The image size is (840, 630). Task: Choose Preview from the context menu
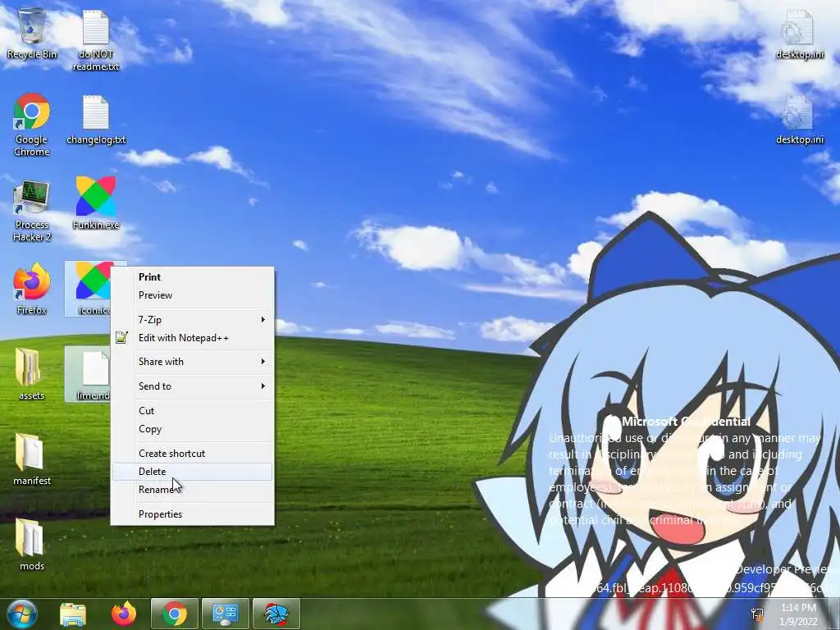click(192, 295)
